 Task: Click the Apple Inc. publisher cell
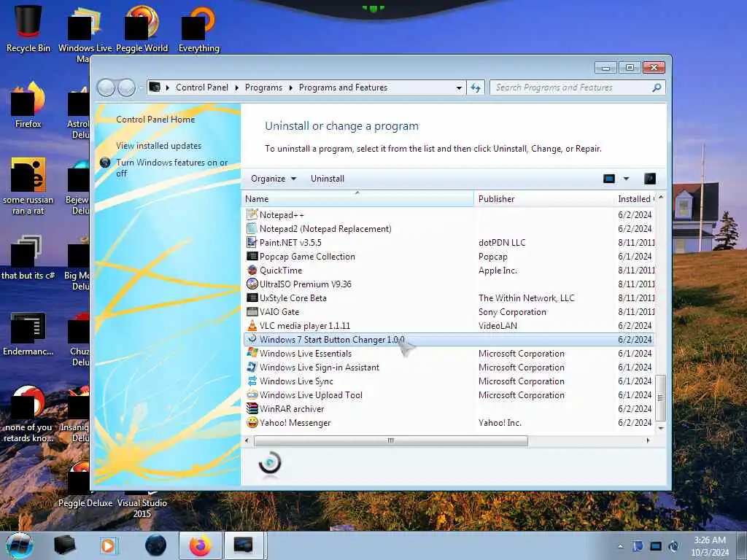[x=498, y=271]
